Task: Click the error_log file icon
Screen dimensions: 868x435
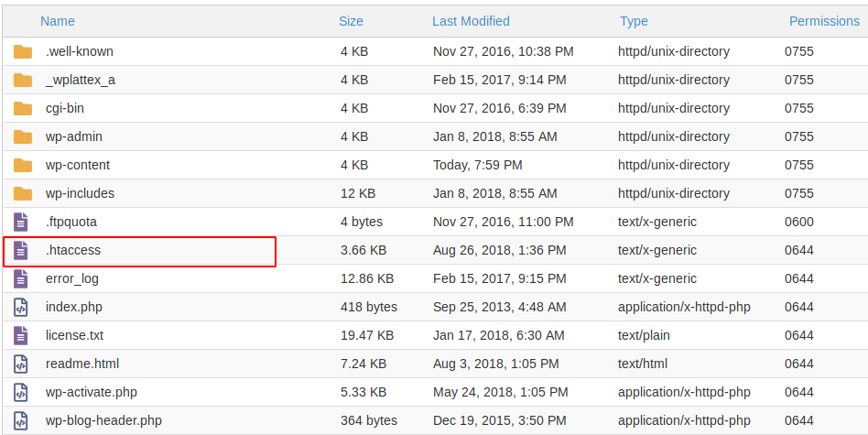Action: (x=21, y=278)
